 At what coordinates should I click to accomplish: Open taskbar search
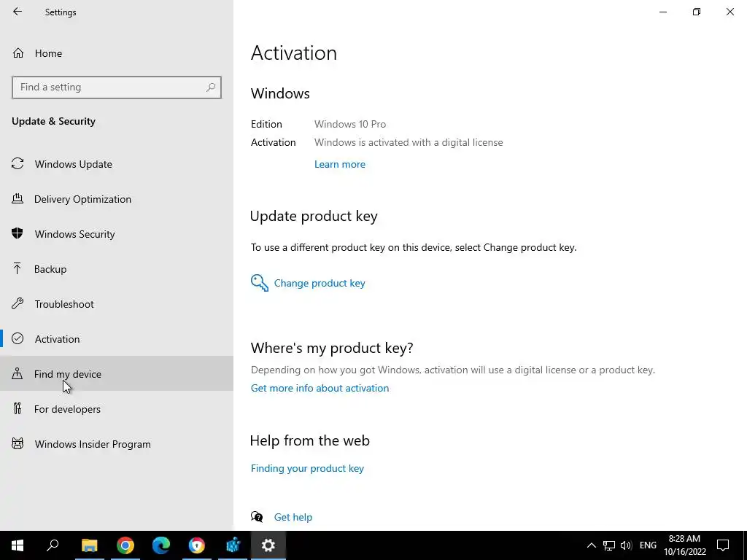tap(53, 545)
